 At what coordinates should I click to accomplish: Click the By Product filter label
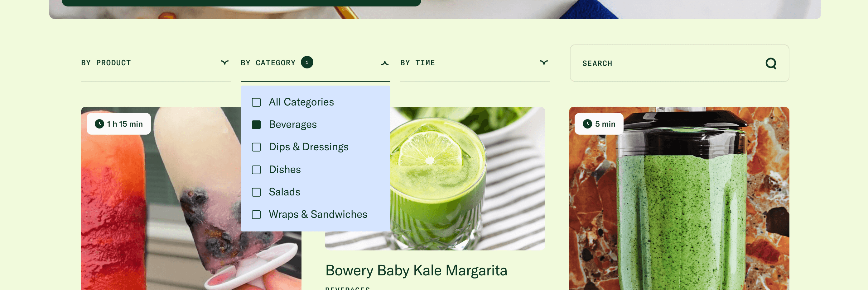106,63
